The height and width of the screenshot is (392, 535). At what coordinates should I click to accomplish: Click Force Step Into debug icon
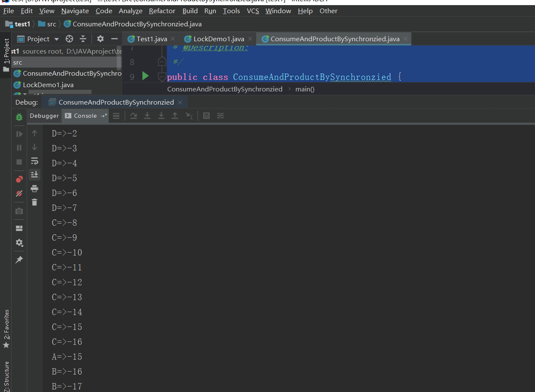[161, 116]
